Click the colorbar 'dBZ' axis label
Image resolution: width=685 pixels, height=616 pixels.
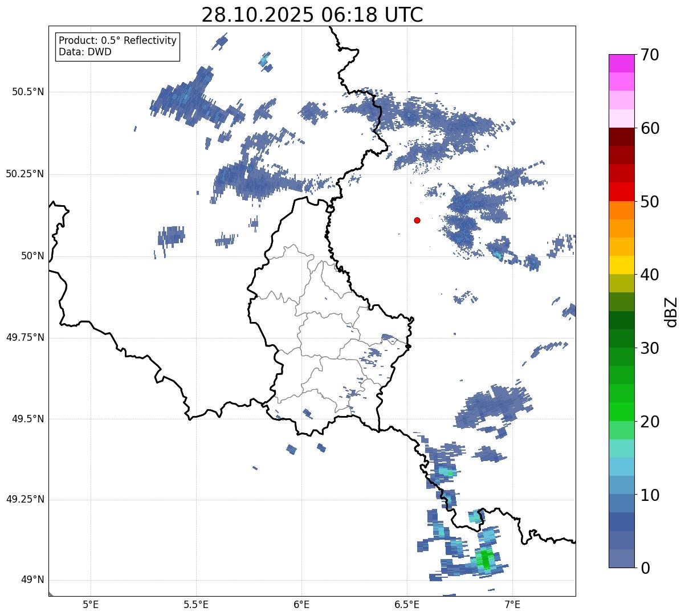click(671, 311)
